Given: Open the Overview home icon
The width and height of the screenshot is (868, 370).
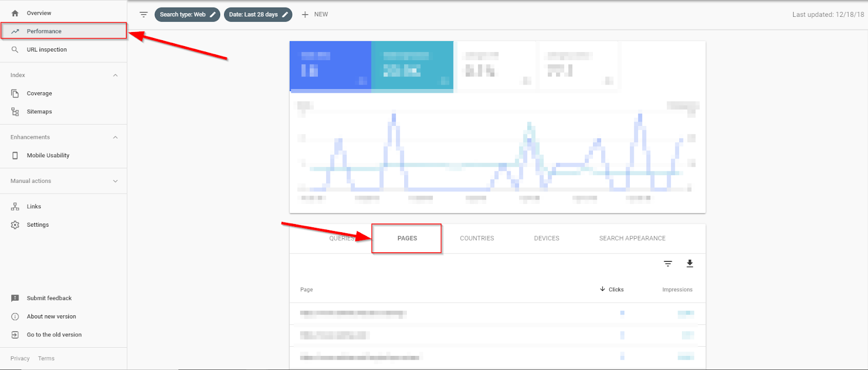Looking at the screenshot, I should (15, 13).
